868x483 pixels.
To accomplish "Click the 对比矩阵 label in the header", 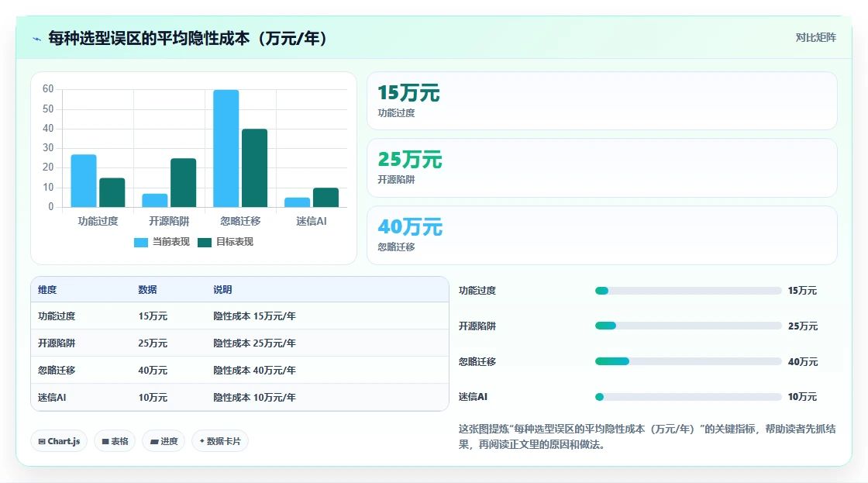I will pos(815,38).
